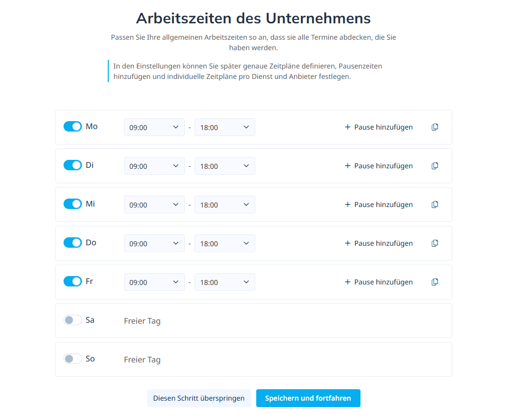
Task: Click the plus icon in the Mi pause row
Action: [x=348, y=205]
